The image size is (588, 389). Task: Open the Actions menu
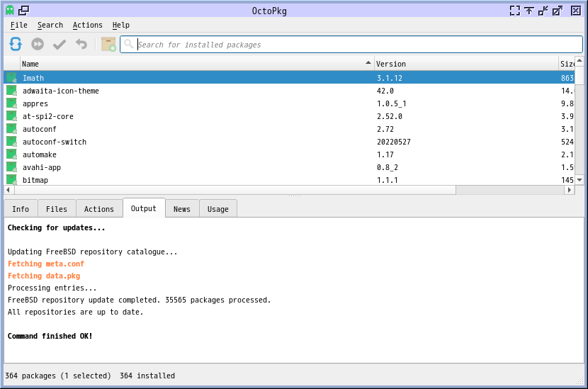(87, 25)
